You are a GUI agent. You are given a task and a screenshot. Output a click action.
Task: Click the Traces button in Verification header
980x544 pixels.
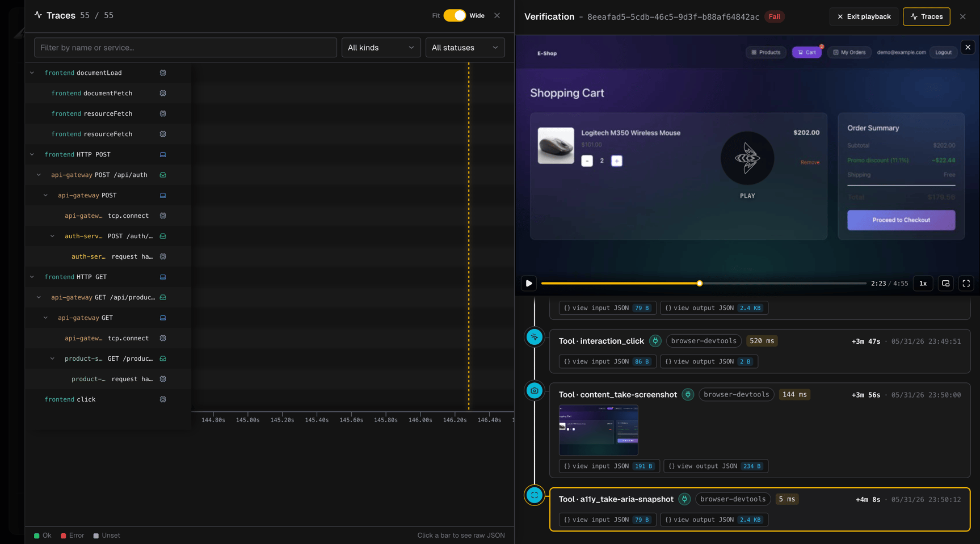pyautogui.click(x=926, y=16)
